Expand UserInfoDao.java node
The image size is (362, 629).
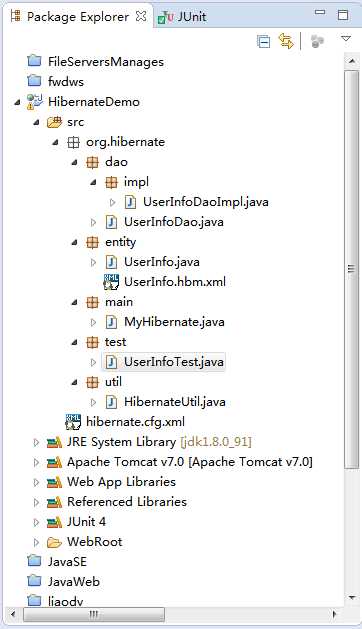(x=94, y=222)
